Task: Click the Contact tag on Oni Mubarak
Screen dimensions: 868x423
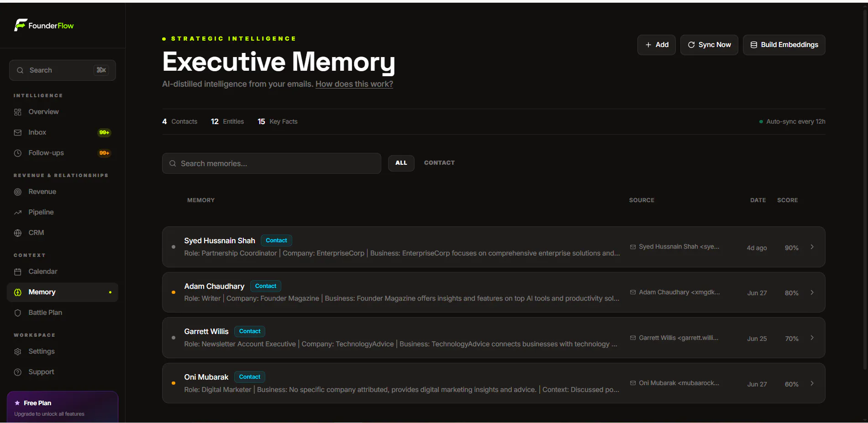Action: coord(250,377)
